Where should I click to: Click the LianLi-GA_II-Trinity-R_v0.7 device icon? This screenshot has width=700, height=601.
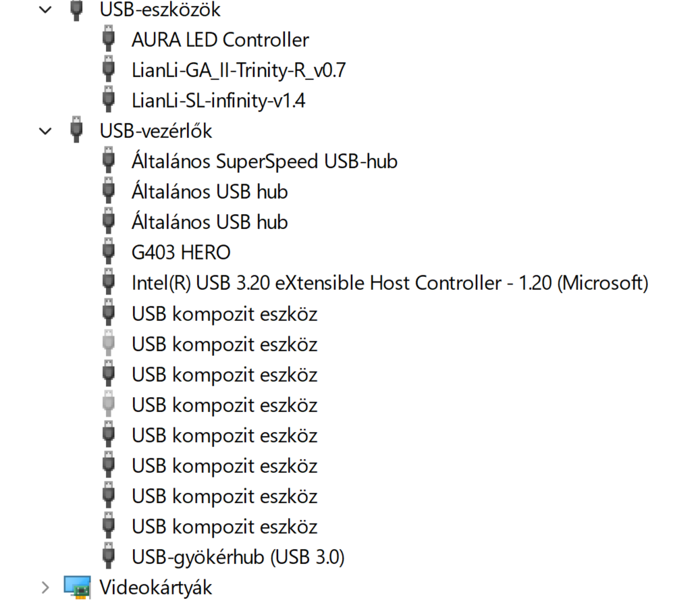(108, 70)
